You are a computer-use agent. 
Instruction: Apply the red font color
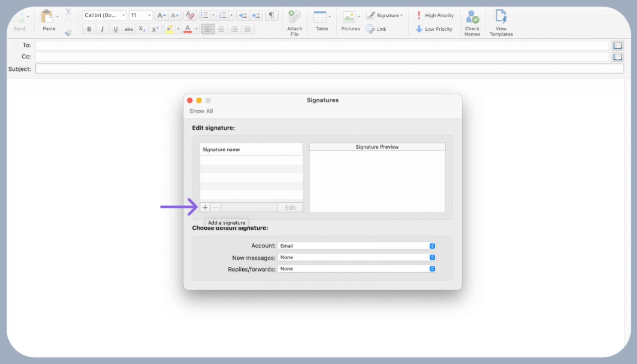(x=188, y=29)
